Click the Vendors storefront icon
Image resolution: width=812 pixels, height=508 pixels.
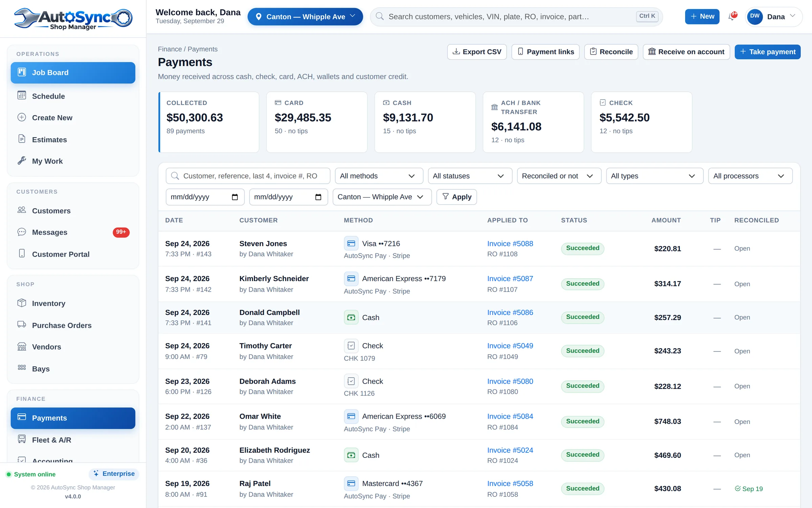[22, 346]
